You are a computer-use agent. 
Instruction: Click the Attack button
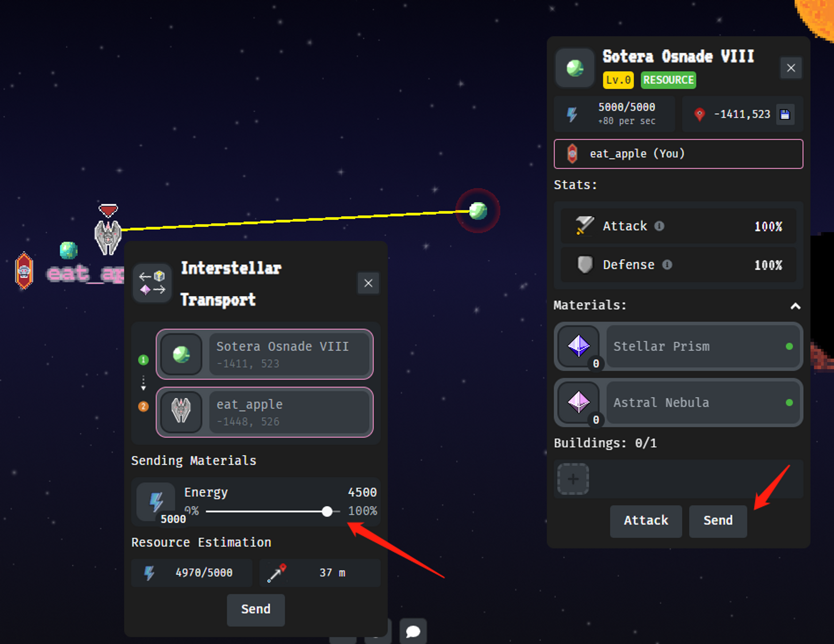[x=646, y=521]
